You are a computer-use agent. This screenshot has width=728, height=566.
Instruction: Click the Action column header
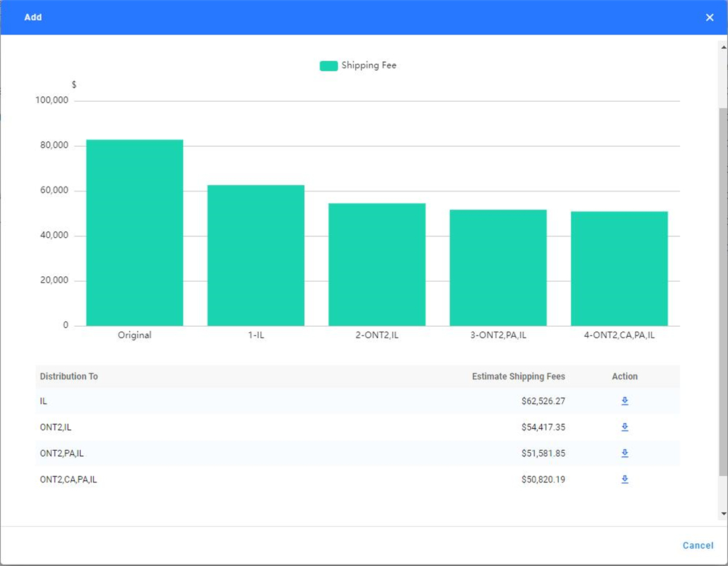click(x=624, y=376)
